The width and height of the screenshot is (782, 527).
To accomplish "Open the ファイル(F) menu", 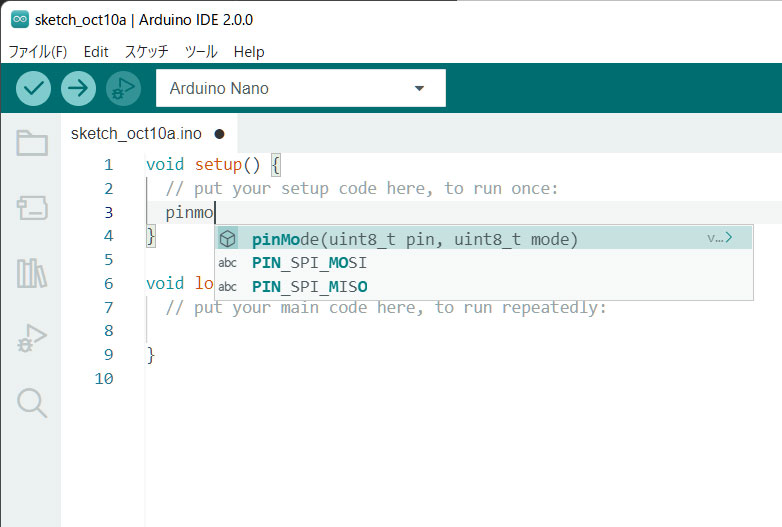I will click(x=38, y=51).
